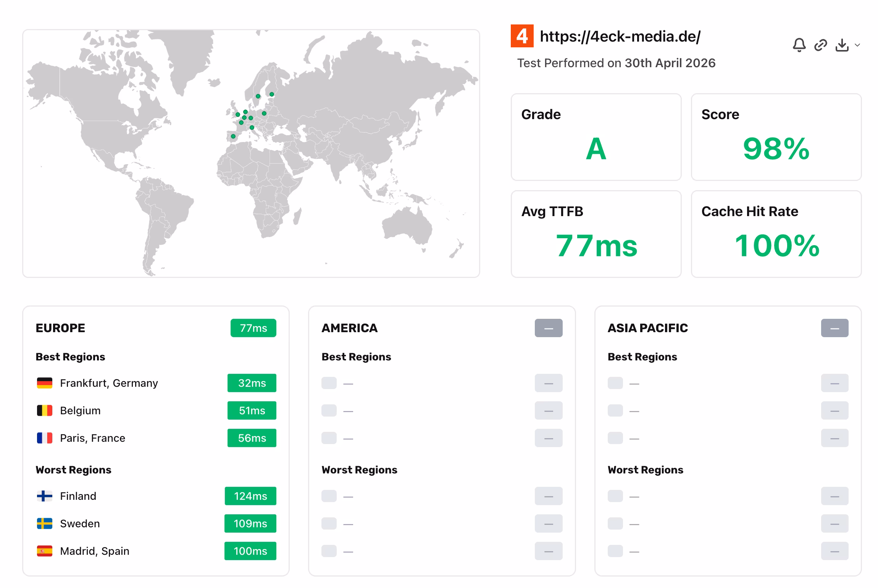Click the Score 98% card
The height and width of the screenshot is (588, 878).
point(776,137)
